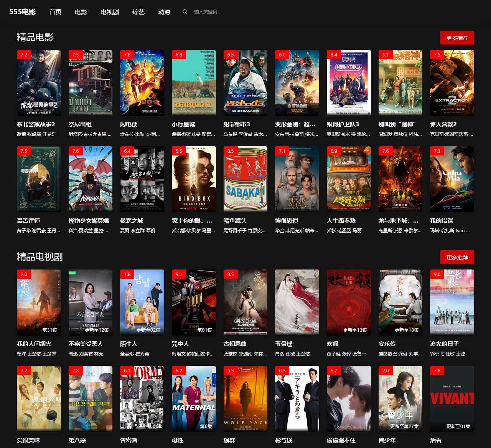Open the 龙与地下城 poster

pos(400,179)
